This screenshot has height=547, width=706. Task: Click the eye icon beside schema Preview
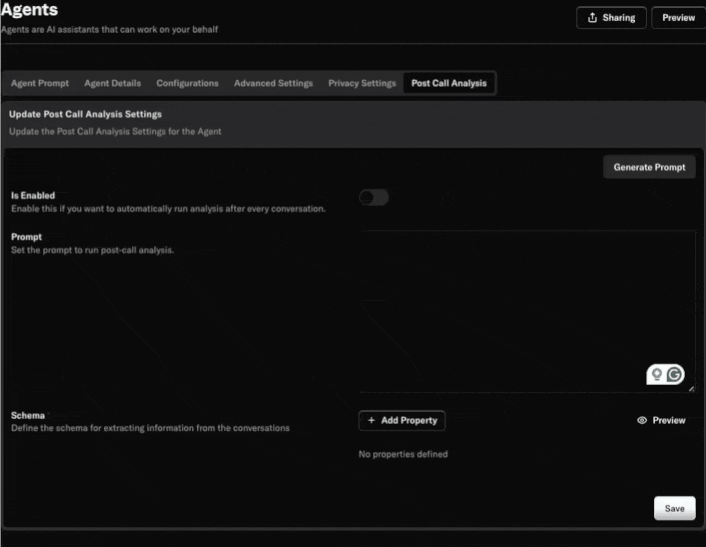(x=642, y=420)
